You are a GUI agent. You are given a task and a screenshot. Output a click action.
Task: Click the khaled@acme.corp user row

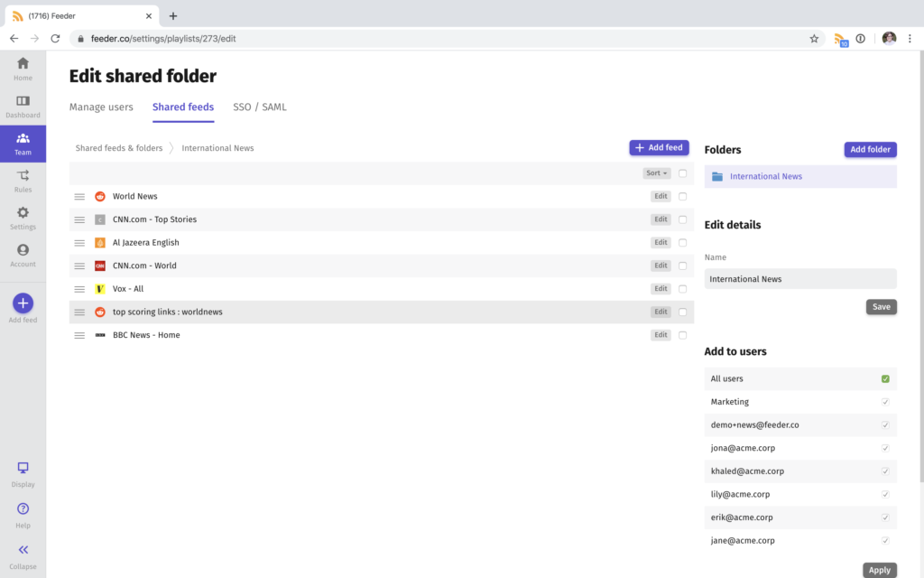pyautogui.click(x=800, y=471)
